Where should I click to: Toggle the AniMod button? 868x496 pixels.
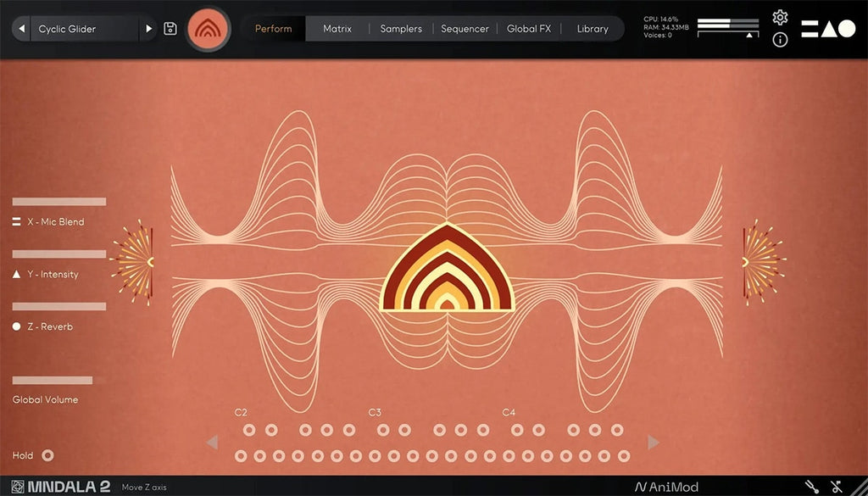click(x=667, y=487)
